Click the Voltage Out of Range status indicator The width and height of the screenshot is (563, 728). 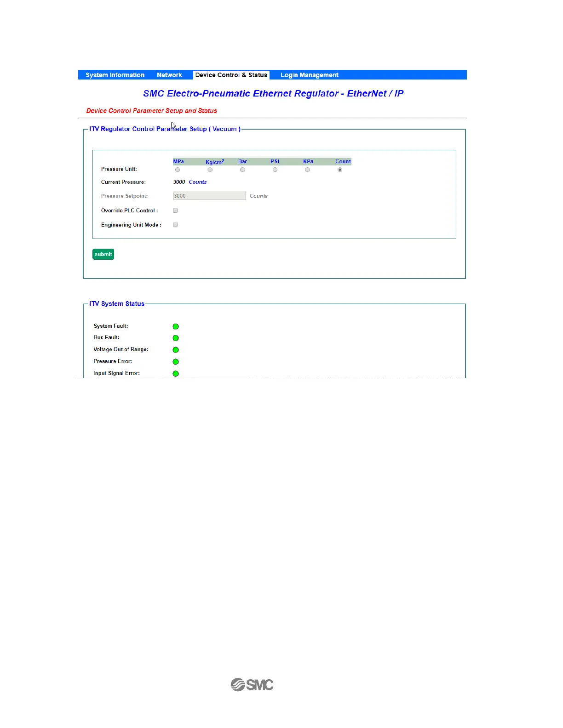point(176,350)
